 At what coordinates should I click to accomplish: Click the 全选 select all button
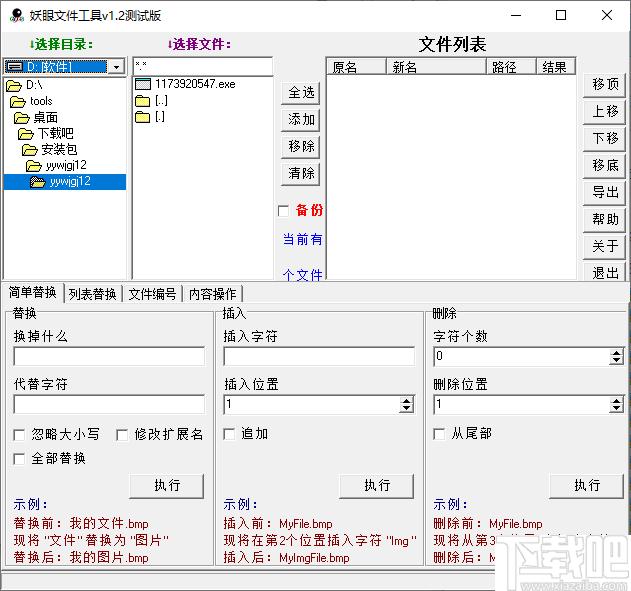coord(301,93)
